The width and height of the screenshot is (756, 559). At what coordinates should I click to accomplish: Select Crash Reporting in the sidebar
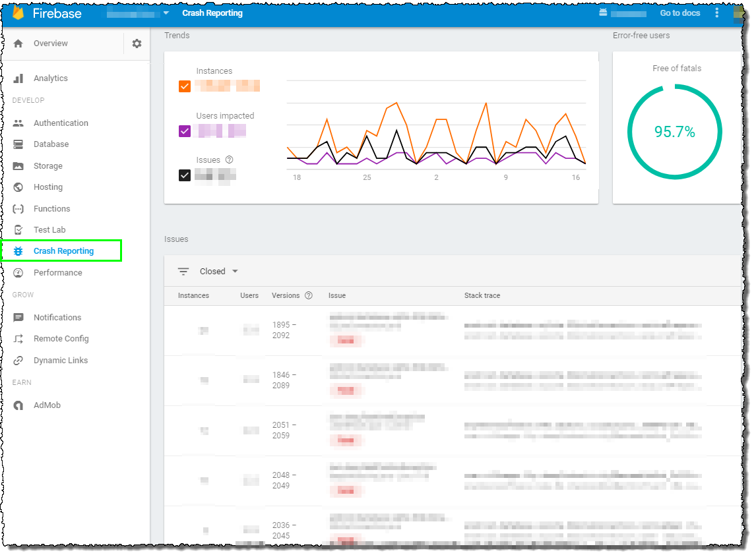click(x=62, y=252)
